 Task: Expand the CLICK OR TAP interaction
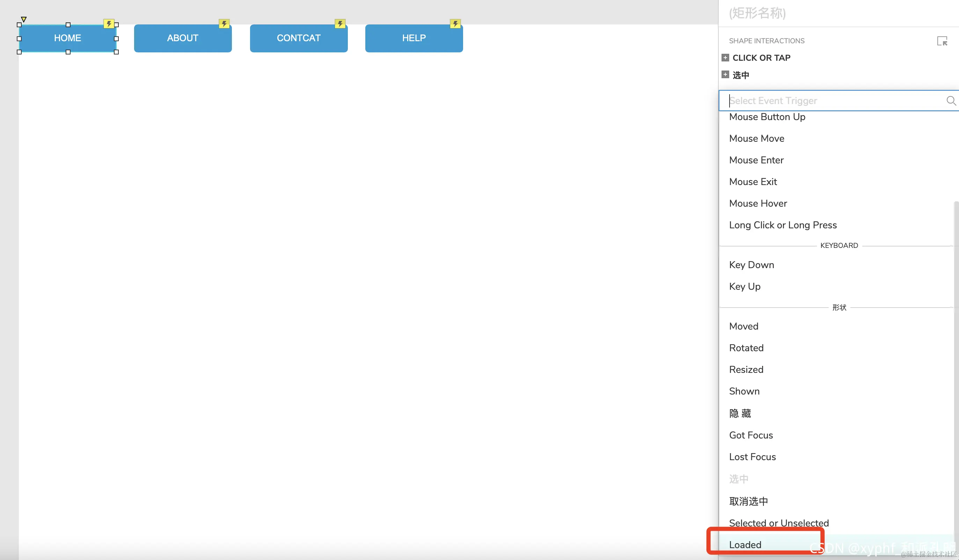point(725,58)
